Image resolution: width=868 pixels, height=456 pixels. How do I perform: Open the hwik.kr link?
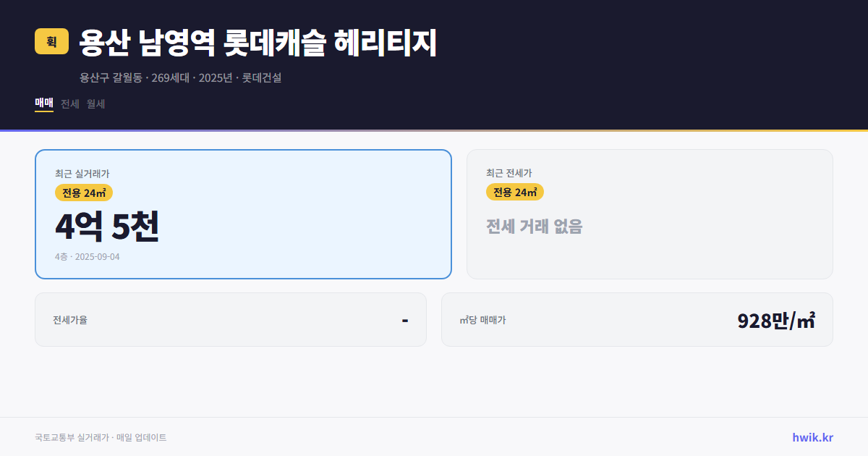(813, 436)
